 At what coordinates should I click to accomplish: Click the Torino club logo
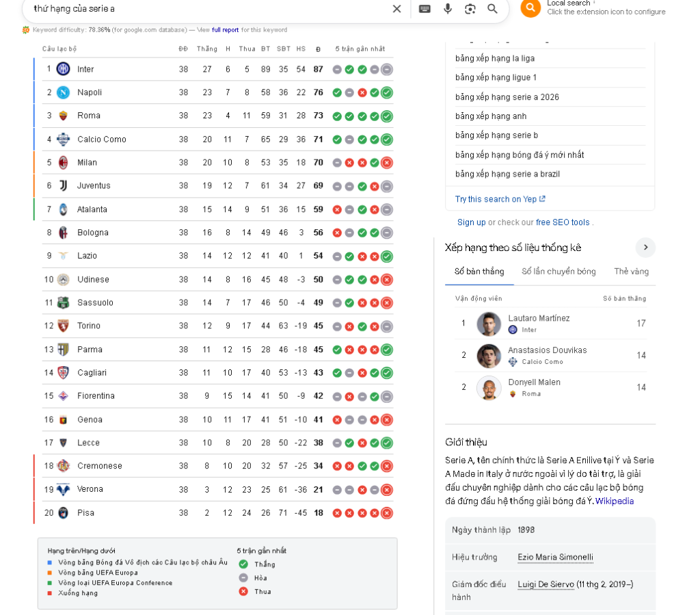(64, 326)
